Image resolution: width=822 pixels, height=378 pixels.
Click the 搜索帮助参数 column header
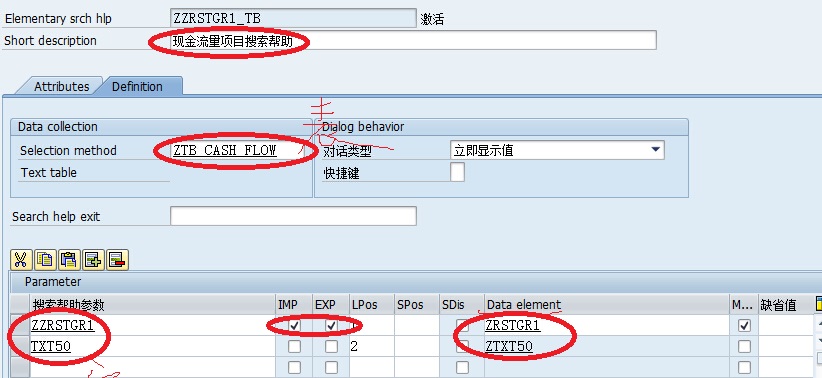click(x=153, y=305)
